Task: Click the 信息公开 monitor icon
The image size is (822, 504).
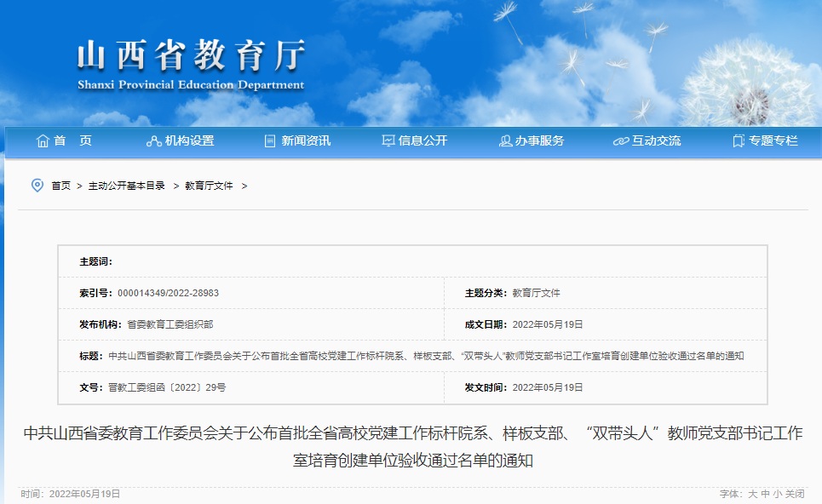Action: click(x=388, y=141)
